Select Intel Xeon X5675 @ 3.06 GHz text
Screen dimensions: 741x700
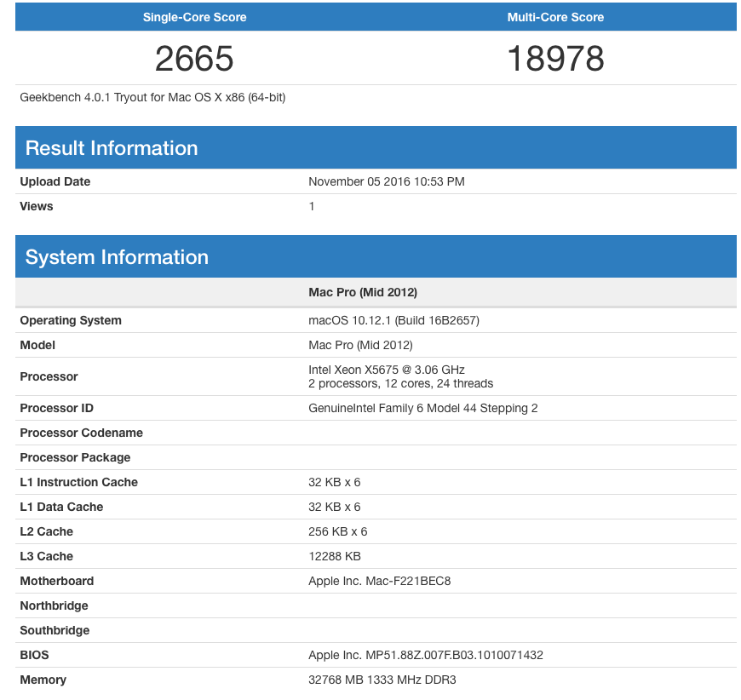387,370
